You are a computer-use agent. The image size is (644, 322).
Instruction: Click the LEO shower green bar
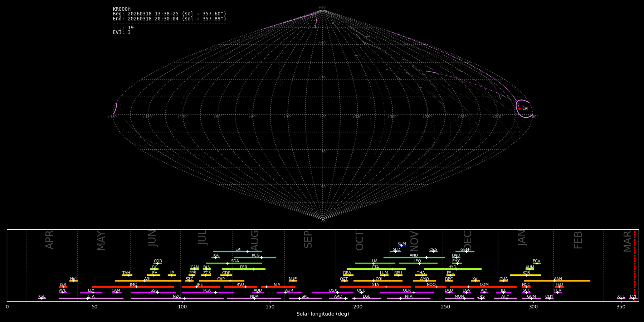418,263
